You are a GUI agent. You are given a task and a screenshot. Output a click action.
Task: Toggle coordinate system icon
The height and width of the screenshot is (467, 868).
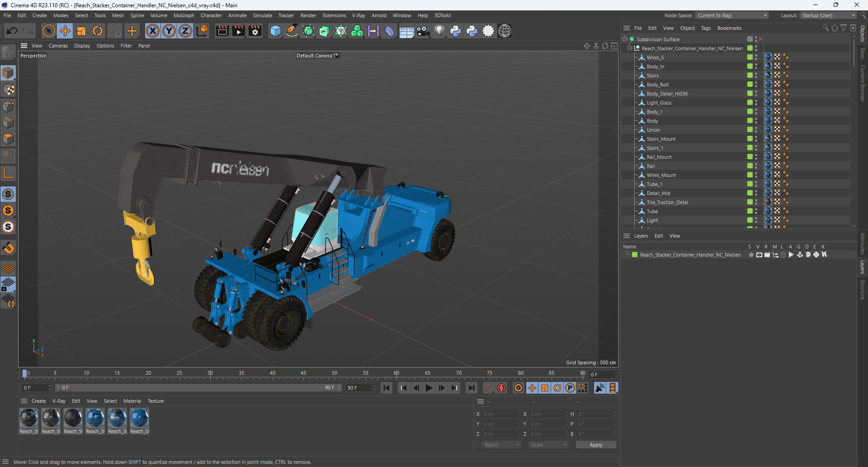(203, 31)
